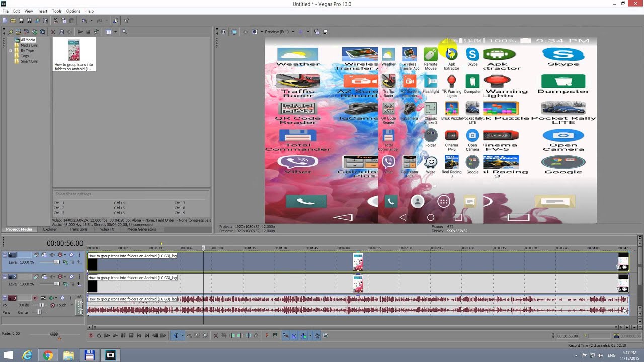
Task: Create a new project from toolbar
Action: 5,21
